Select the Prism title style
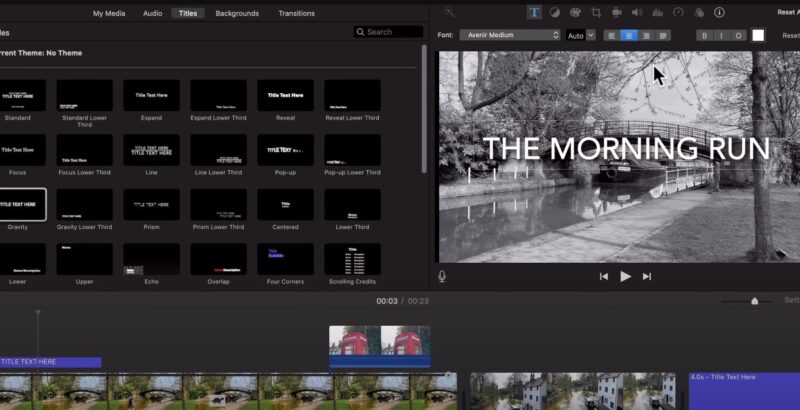Screen dimensions: 800x410 coord(152,204)
